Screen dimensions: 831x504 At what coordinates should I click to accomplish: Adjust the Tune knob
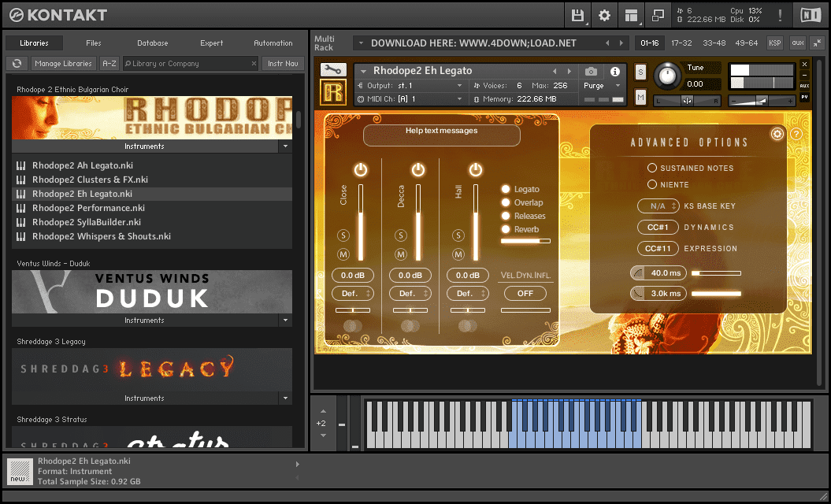click(667, 76)
